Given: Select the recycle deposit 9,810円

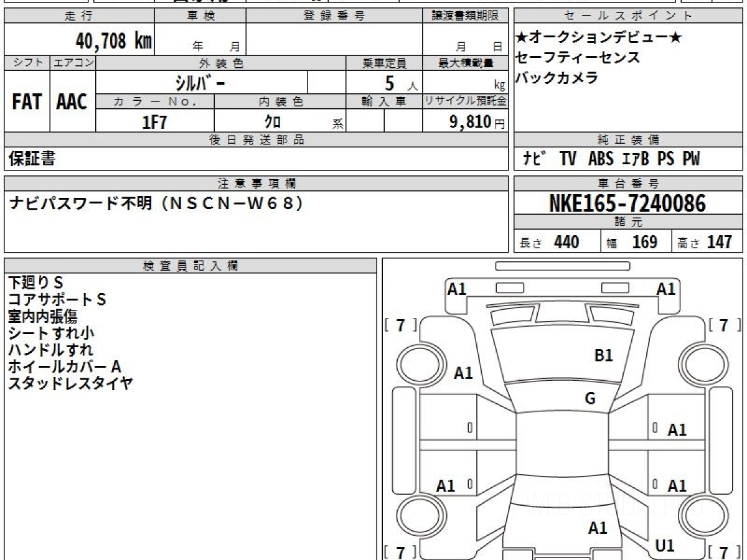Looking at the screenshot, I should pos(477,122).
